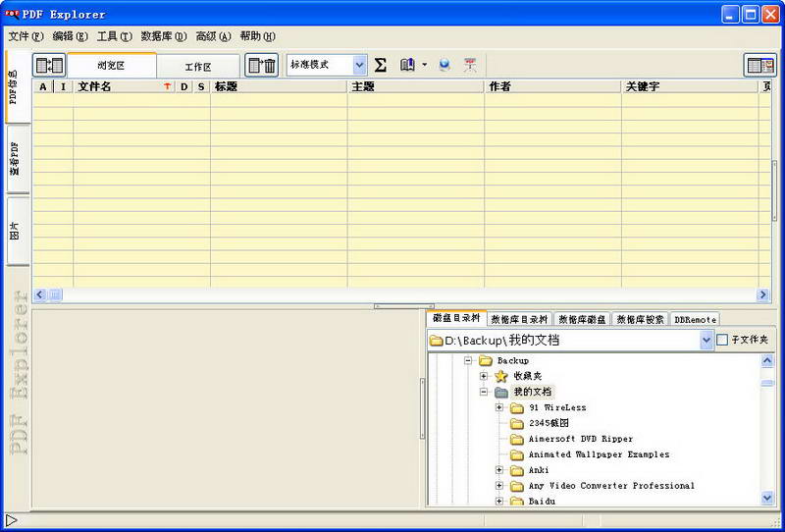Collapse the Backup tree node
This screenshot has height=532, width=785.
pyautogui.click(x=468, y=360)
